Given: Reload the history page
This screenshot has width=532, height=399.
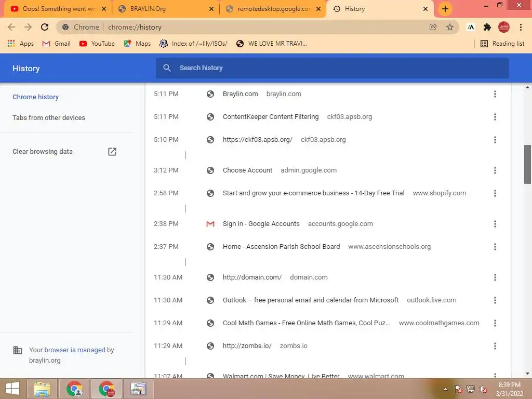Looking at the screenshot, I should tap(45, 27).
